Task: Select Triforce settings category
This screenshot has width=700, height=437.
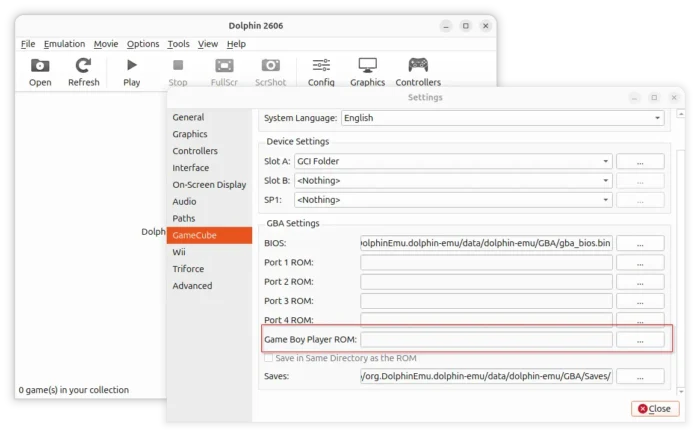Action: click(209, 269)
